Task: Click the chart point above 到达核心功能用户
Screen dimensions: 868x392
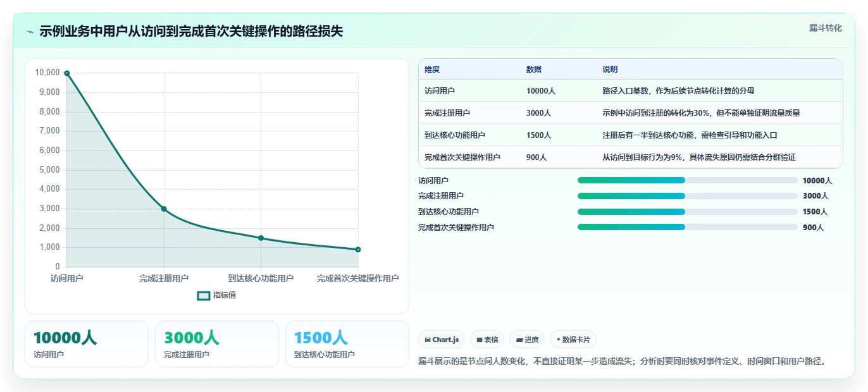Action: (x=261, y=238)
